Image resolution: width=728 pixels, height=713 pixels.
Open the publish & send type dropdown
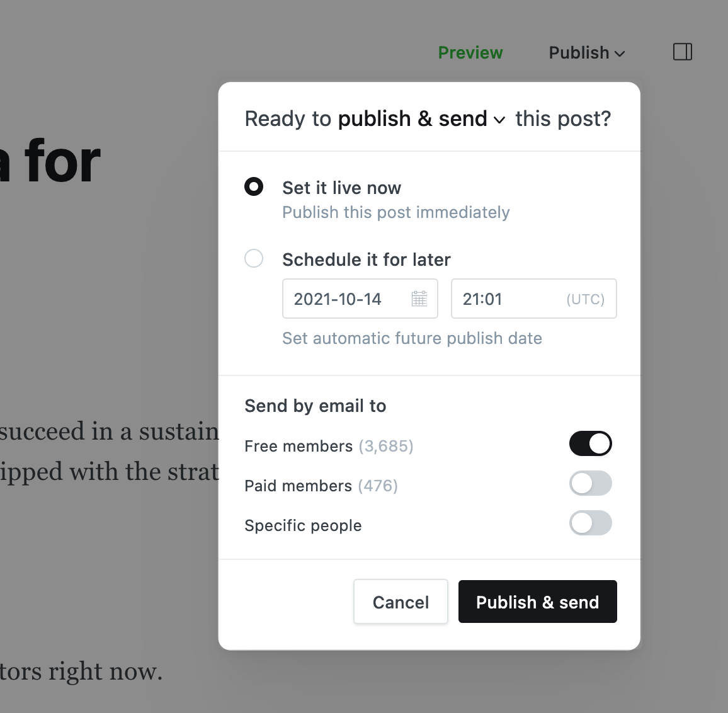[x=421, y=119]
